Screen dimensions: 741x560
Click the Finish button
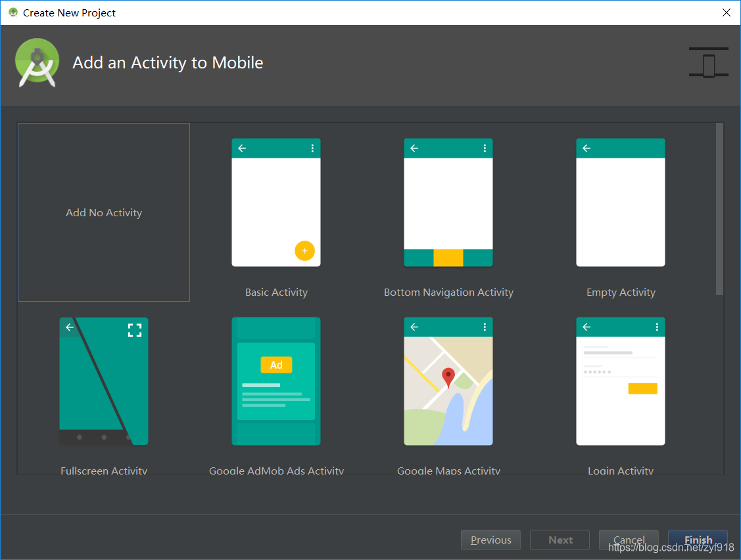pyautogui.click(x=698, y=540)
